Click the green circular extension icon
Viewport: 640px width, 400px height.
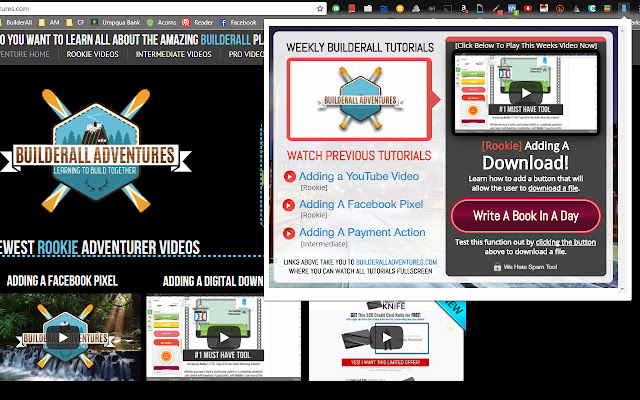[336, 8]
